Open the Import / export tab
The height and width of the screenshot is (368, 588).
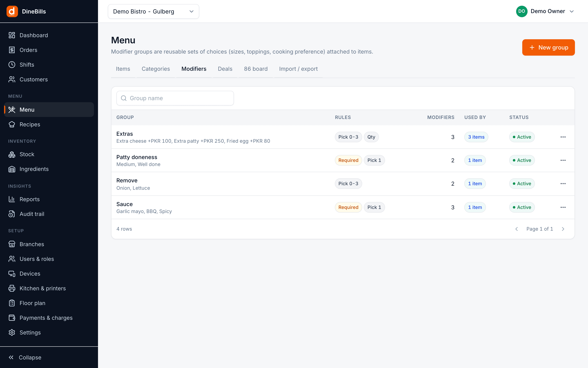click(298, 69)
